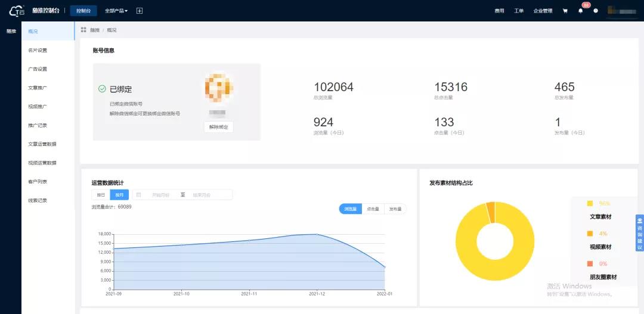Image resolution: width=644 pixels, height=314 pixels.
Task: Click the pixelated account avatar thumbnail
Action: pos(218,88)
